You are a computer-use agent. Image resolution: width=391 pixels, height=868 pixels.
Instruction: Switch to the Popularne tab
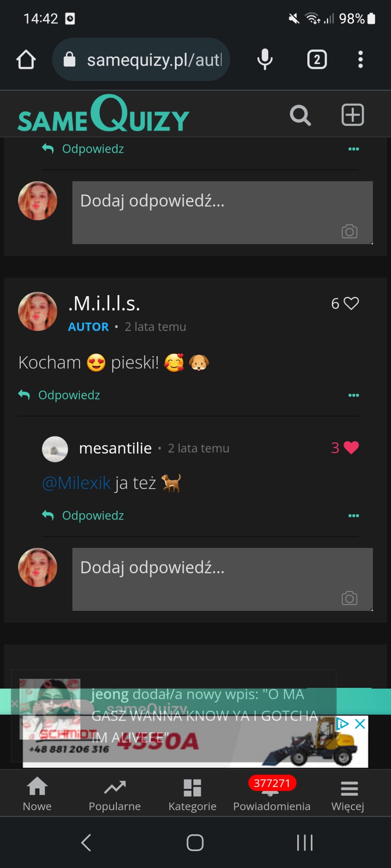115,796
